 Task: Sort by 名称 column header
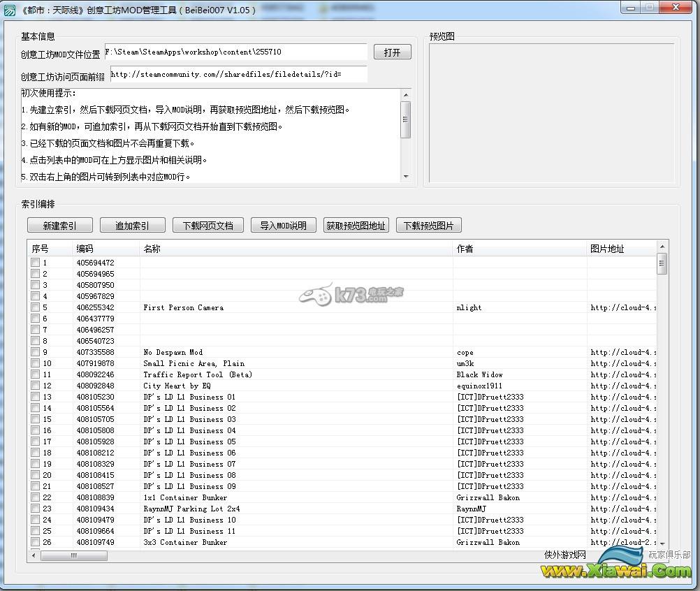tap(296, 249)
